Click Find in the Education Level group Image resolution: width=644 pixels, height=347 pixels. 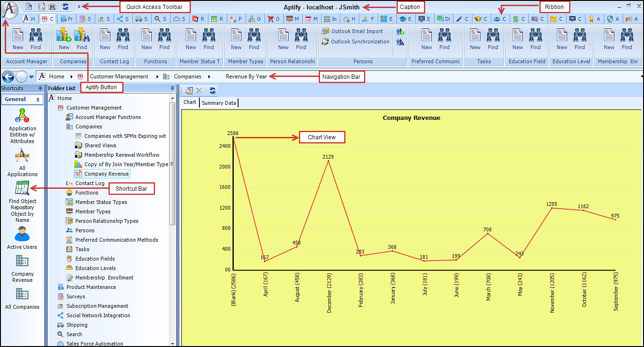coord(580,39)
